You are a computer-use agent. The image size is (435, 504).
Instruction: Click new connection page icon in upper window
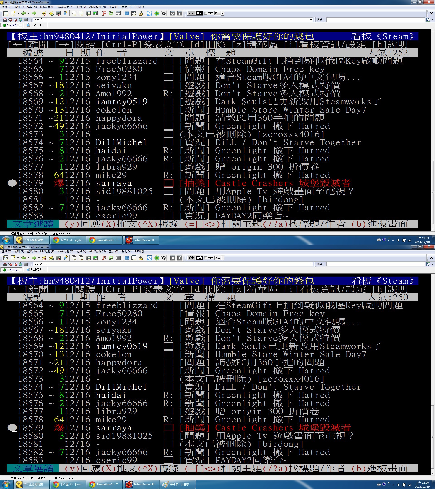(x=13, y=13)
